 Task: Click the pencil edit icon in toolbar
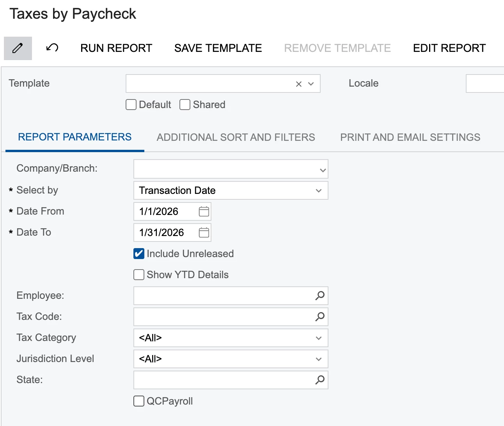click(x=18, y=48)
